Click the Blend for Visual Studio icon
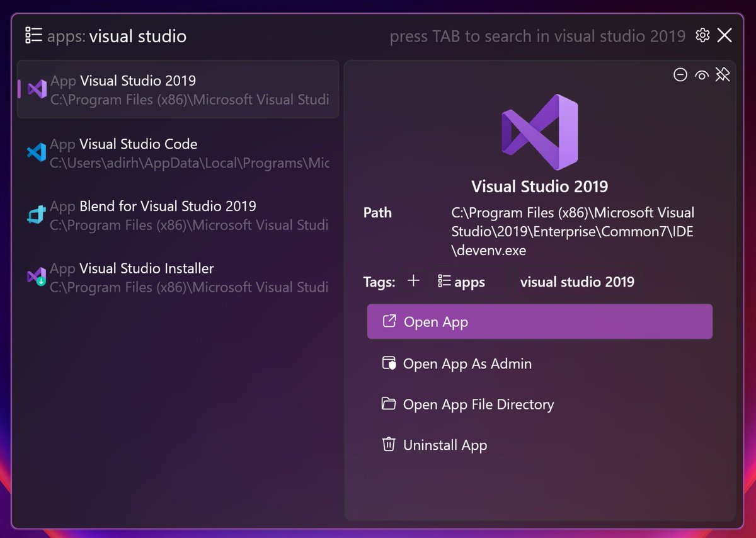Image resolution: width=756 pixels, height=538 pixels. [x=37, y=215]
